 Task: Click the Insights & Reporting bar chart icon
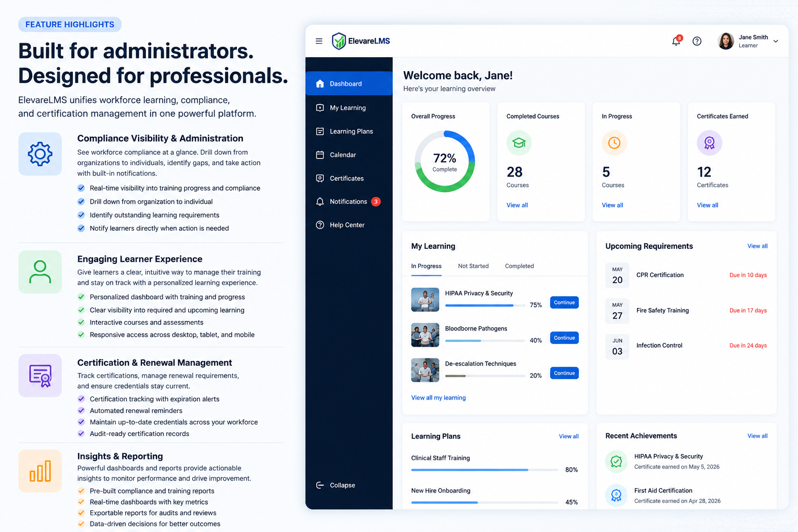40,471
